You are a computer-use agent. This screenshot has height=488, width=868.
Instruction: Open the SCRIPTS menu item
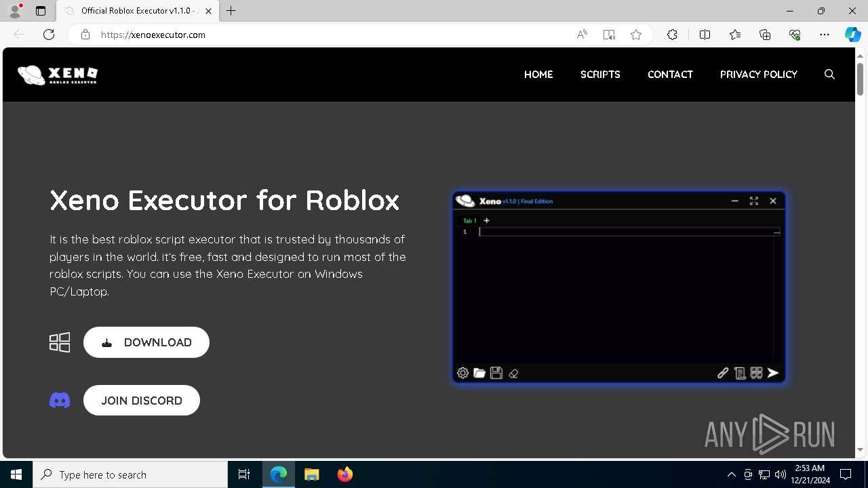[600, 75]
